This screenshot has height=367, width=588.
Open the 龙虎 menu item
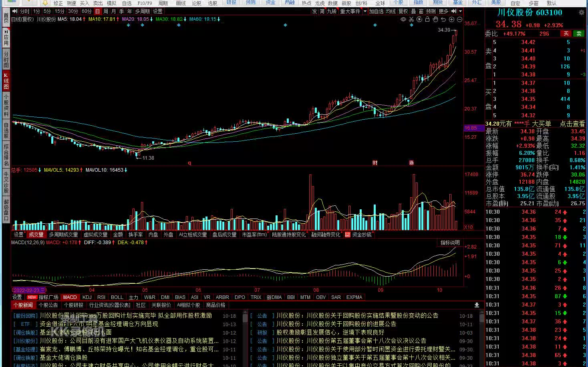(320, 3)
